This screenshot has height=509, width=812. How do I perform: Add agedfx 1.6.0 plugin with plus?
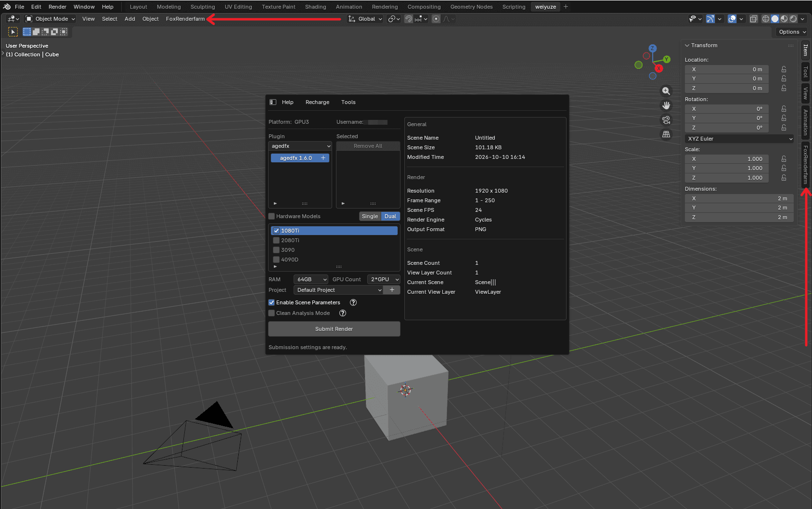click(x=323, y=158)
